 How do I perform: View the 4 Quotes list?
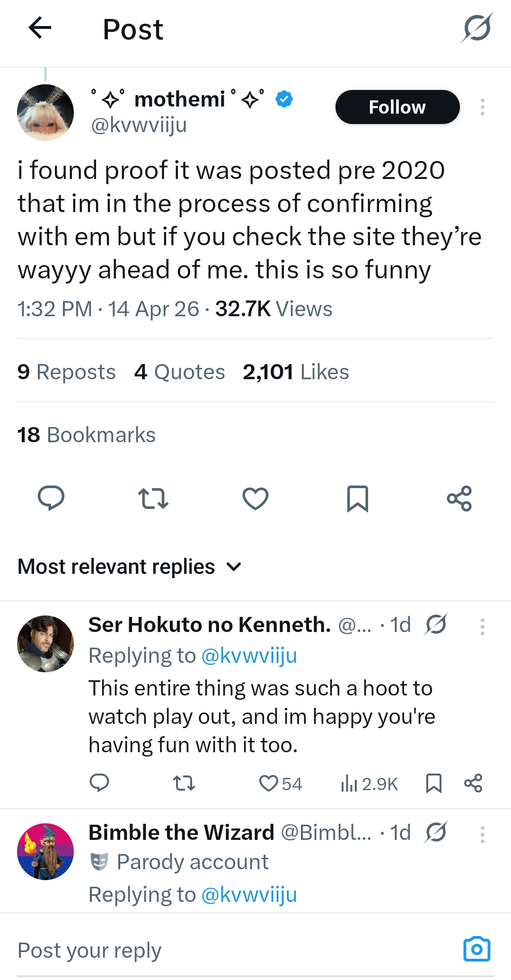click(x=179, y=372)
